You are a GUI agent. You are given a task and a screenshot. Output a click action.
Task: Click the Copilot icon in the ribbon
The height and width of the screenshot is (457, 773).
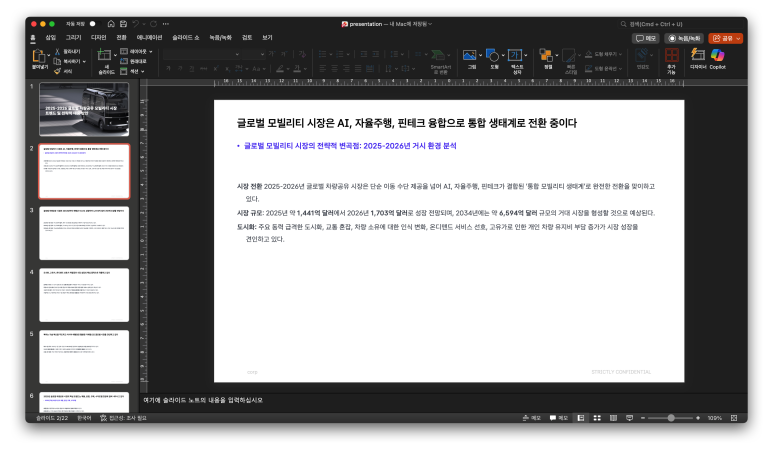coord(717,56)
